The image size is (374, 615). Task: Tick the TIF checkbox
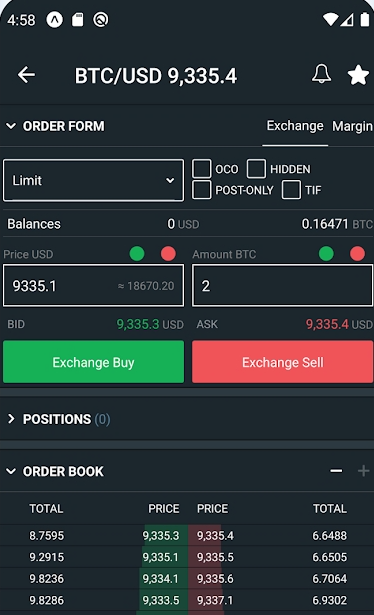(291, 190)
